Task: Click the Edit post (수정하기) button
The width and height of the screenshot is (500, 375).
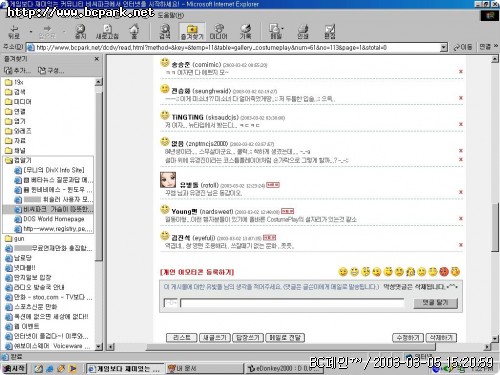Action: tap(408, 338)
